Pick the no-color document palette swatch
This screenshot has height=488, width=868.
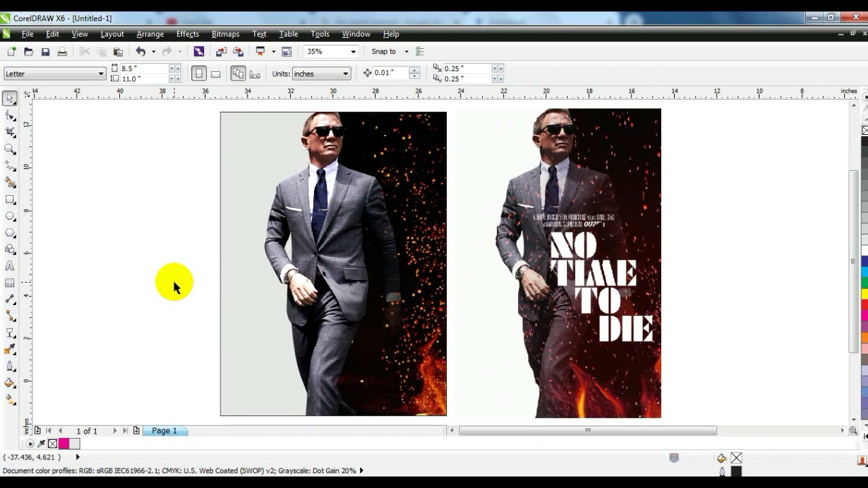53,444
